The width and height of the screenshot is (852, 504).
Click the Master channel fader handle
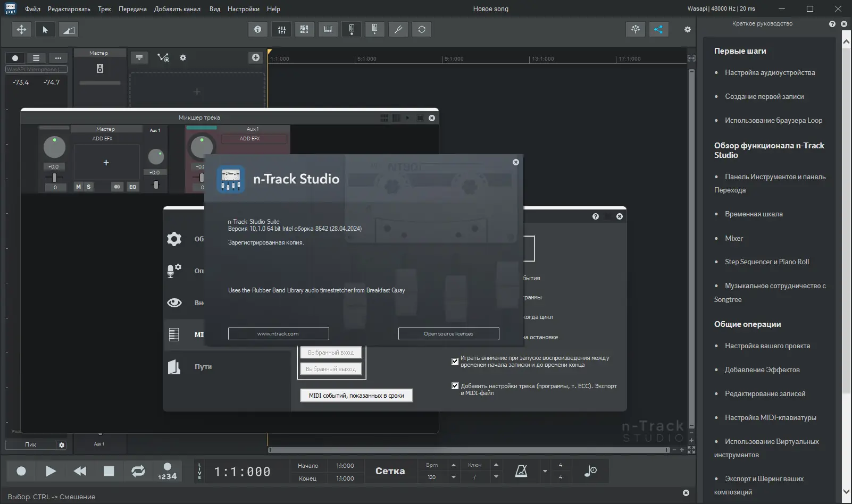[54, 178]
